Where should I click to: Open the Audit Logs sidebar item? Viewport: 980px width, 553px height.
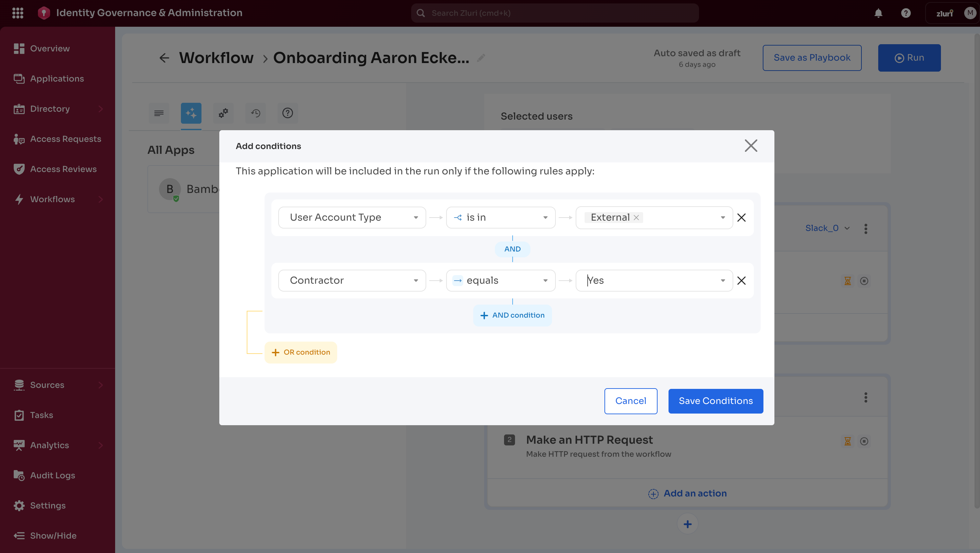click(x=52, y=476)
